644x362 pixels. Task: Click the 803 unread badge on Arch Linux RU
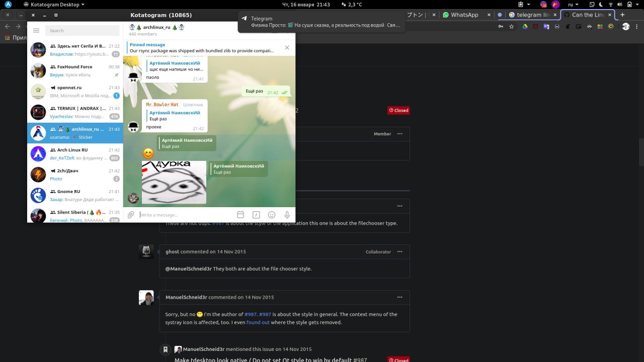click(115, 158)
